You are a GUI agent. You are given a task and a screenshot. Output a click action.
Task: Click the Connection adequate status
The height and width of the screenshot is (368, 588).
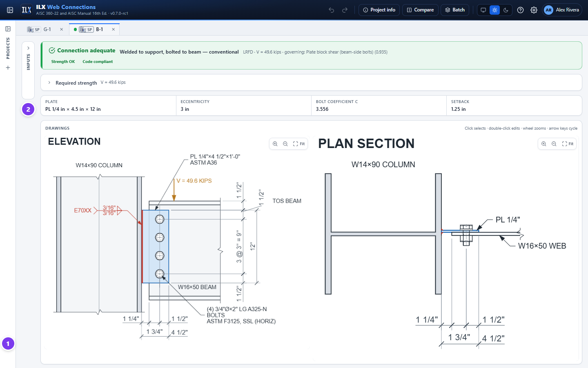pos(82,50)
